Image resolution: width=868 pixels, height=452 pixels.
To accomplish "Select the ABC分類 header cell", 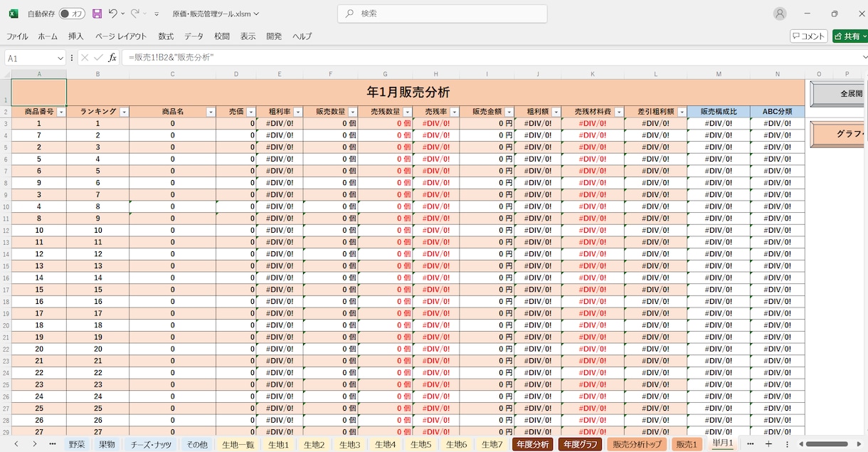I will [778, 112].
